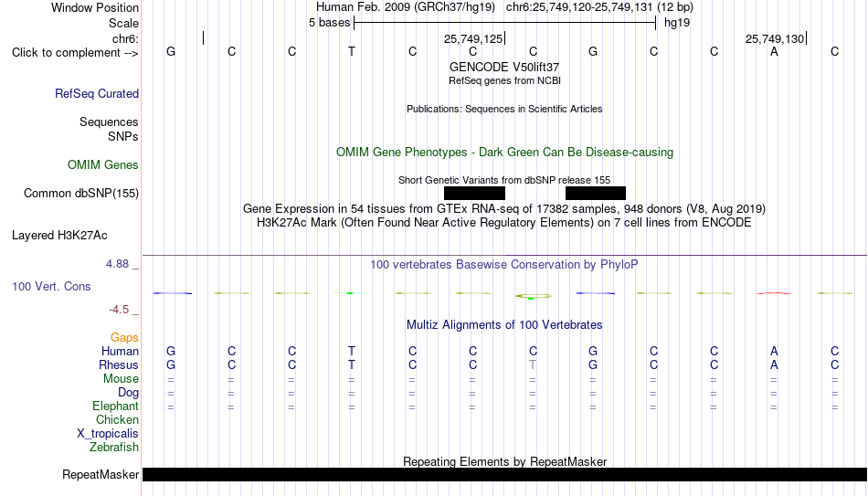
Task: Click the Chicken species label
Action: (x=117, y=419)
